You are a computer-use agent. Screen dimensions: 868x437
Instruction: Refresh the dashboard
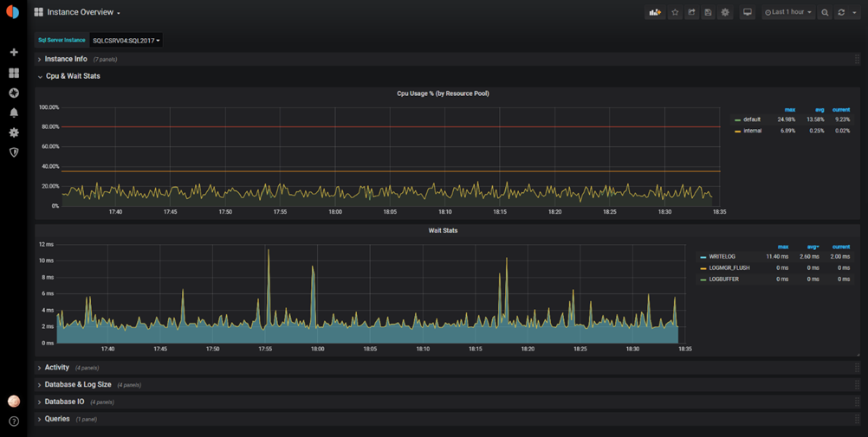pos(841,12)
